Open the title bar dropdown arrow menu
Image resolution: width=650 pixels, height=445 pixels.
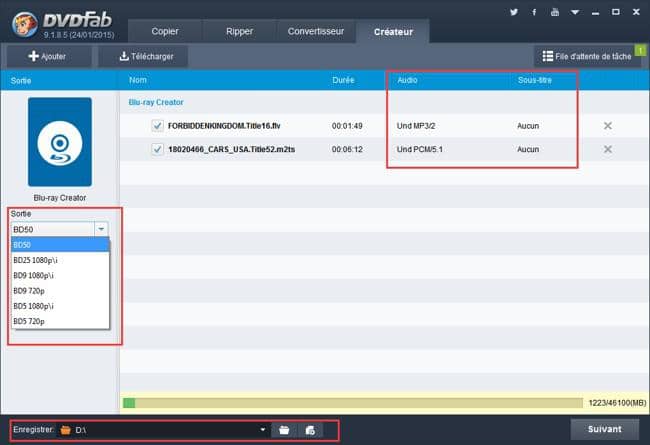(x=575, y=12)
